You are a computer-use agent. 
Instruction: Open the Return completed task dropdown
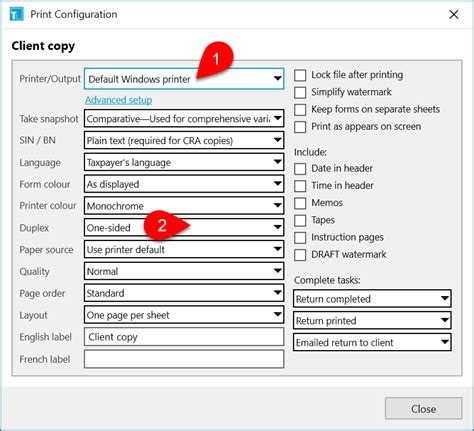point(372,299)
